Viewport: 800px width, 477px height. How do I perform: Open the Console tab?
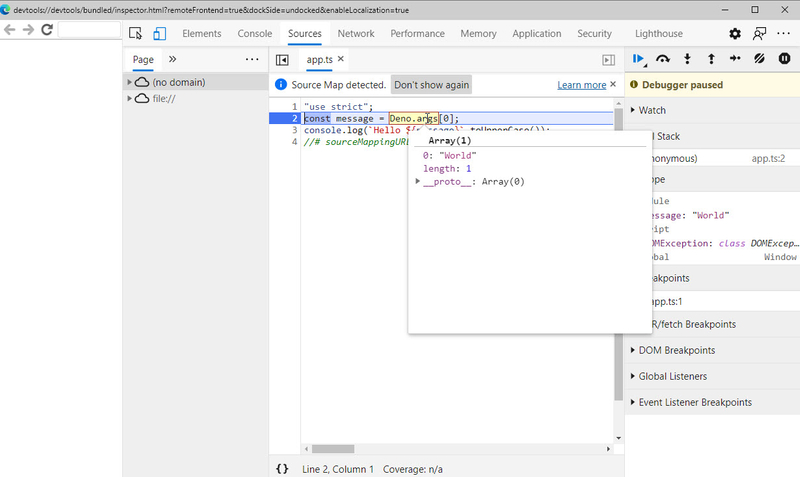click(x=254, y=33)
